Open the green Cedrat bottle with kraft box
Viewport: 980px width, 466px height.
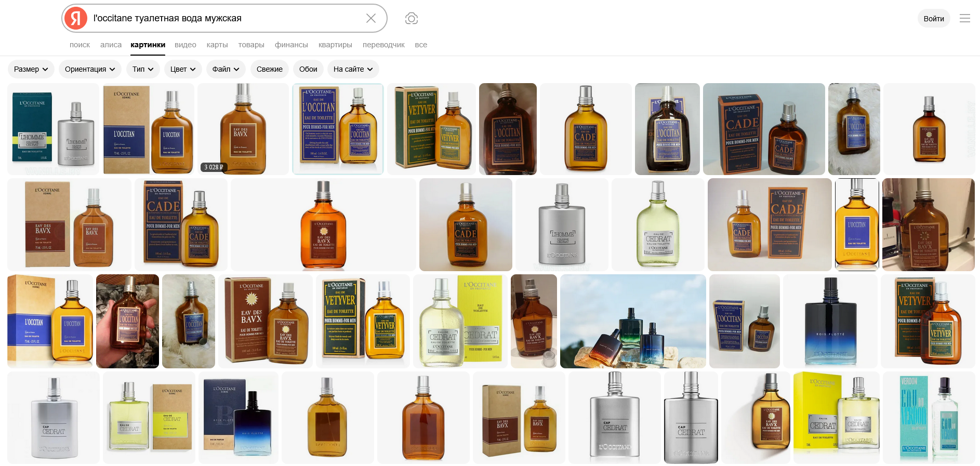(x=149, y=418)
